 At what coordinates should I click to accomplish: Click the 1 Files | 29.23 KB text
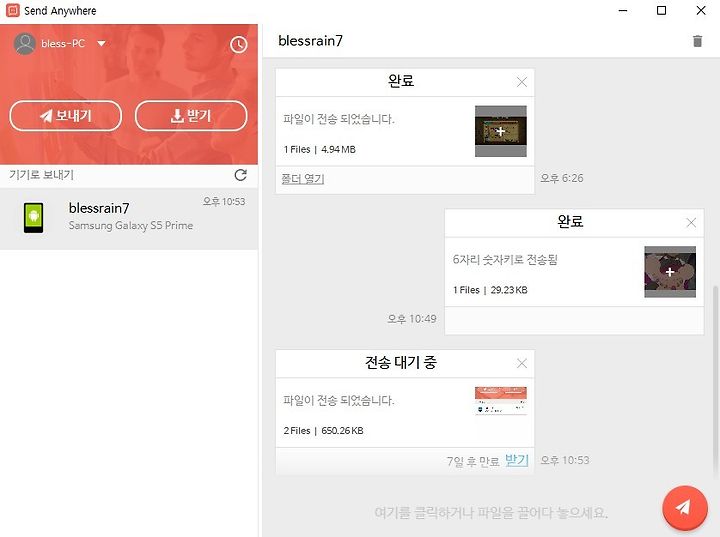490,290
